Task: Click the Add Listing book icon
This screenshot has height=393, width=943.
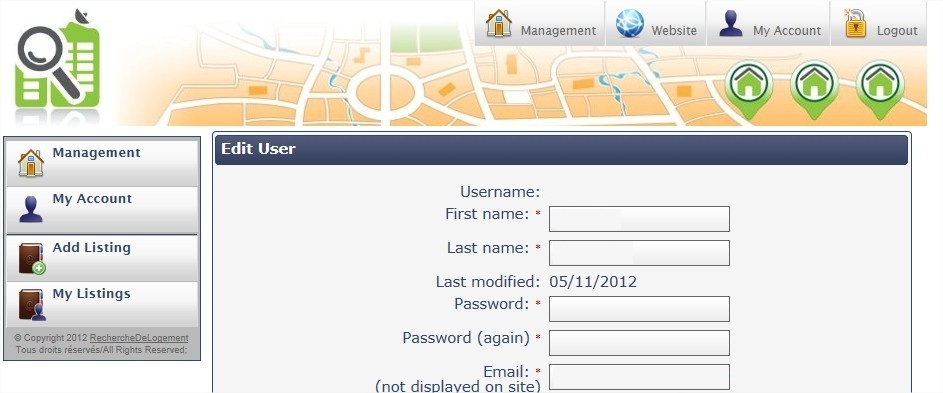Action: [x=32, y=258]
